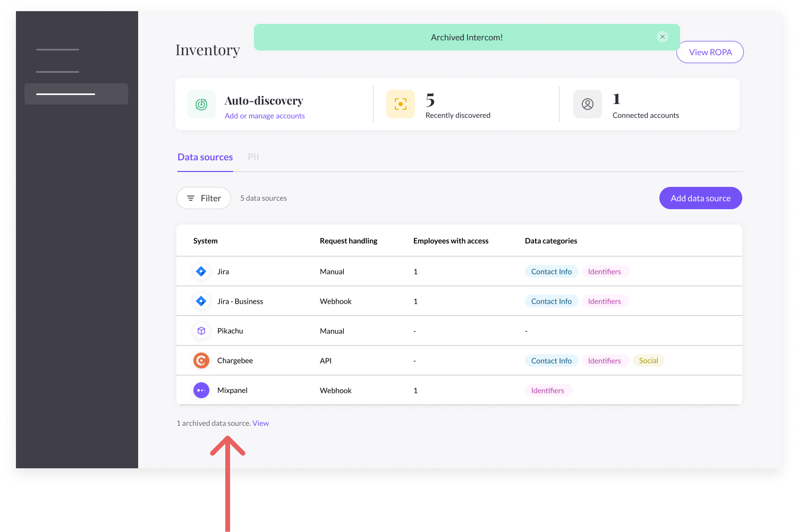Switch to the PII tab

click(253, 157)
